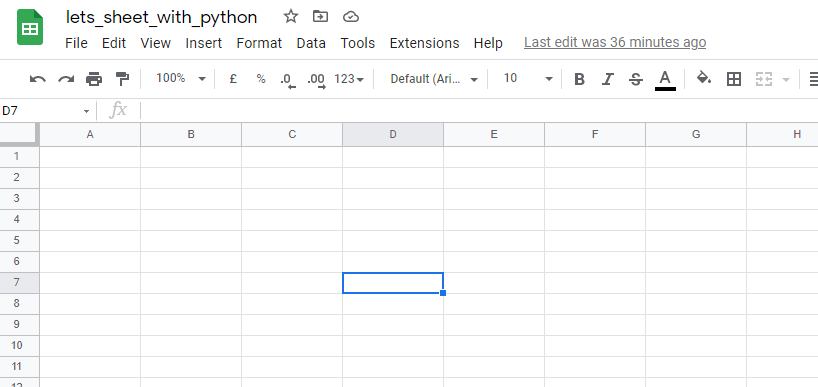Click the name box showing D7

[41, 111]
